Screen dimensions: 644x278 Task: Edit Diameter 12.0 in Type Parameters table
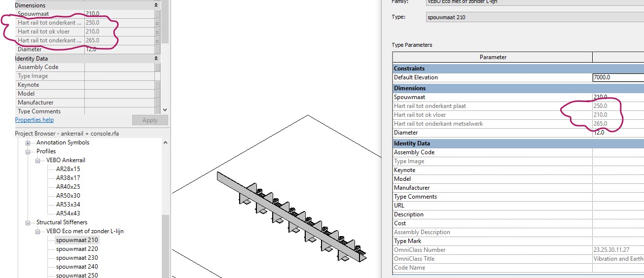click(x=618, y=133)
